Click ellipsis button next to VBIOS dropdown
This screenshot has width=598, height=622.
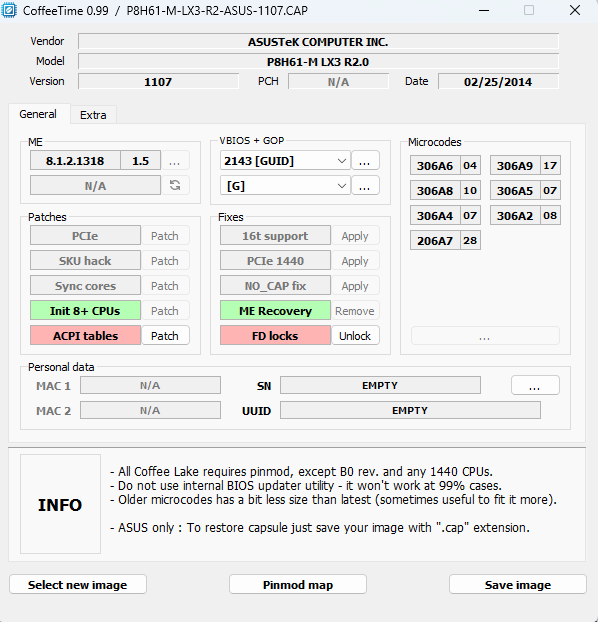pyautogui.click(x=365, y=161)
